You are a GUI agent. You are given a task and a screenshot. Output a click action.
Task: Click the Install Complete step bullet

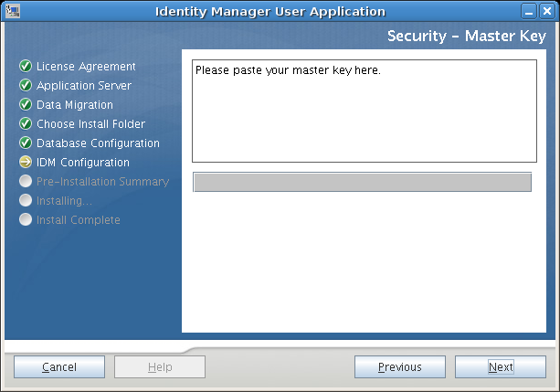point(26,220)
